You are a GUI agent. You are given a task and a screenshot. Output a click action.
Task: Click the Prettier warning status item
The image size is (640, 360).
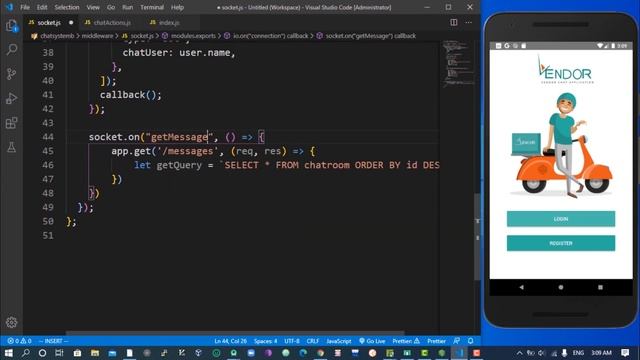[x=406, y=341]
